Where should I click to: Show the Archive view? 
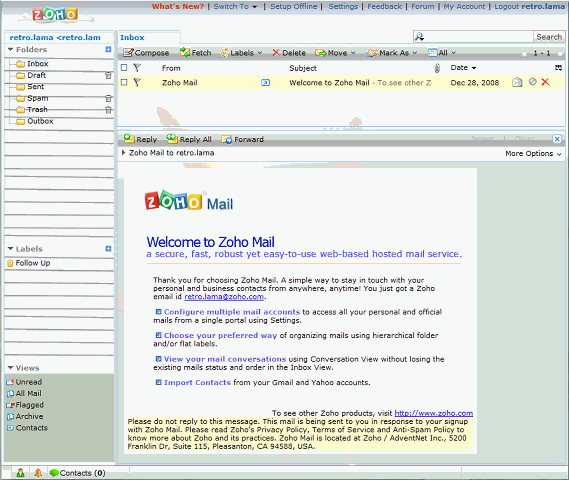pos(25,417)
